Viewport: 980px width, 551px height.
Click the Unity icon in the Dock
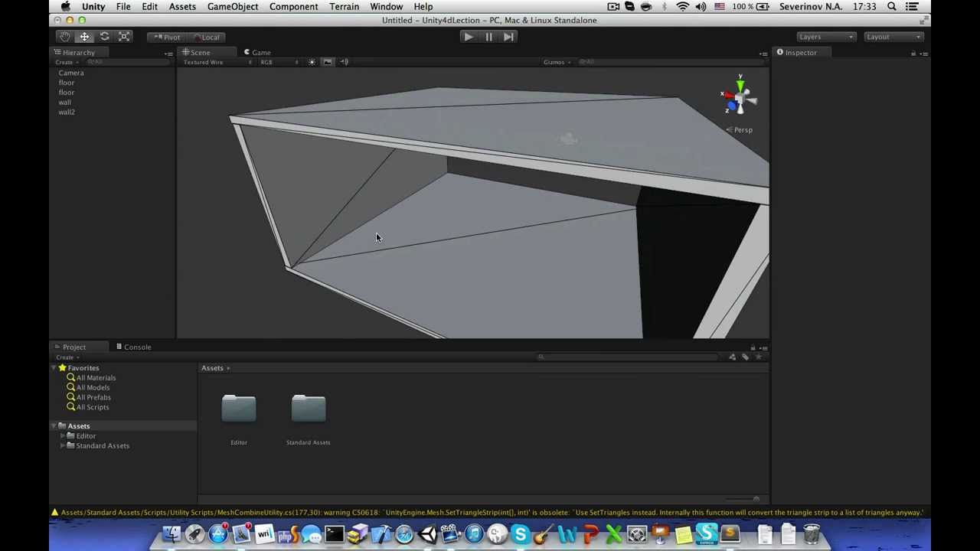click(x=427, y=533)
